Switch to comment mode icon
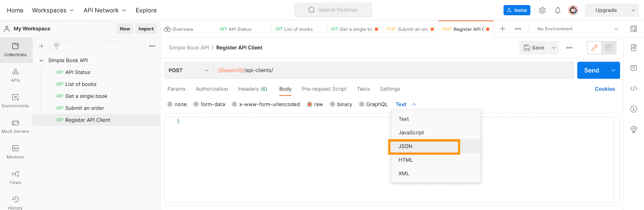This screenshot has width=644, height=210. click(x=609, y=47)
